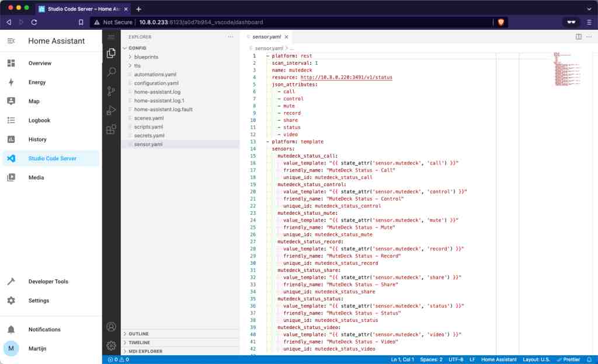The image size is (598, 364).
Task: Open the Energy panel
Action: (x=51, y=82)
